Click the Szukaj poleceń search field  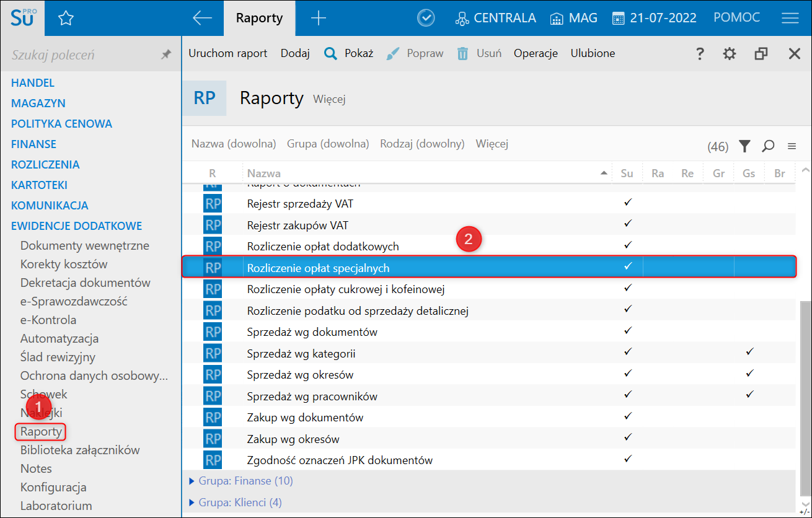[81, 55]
